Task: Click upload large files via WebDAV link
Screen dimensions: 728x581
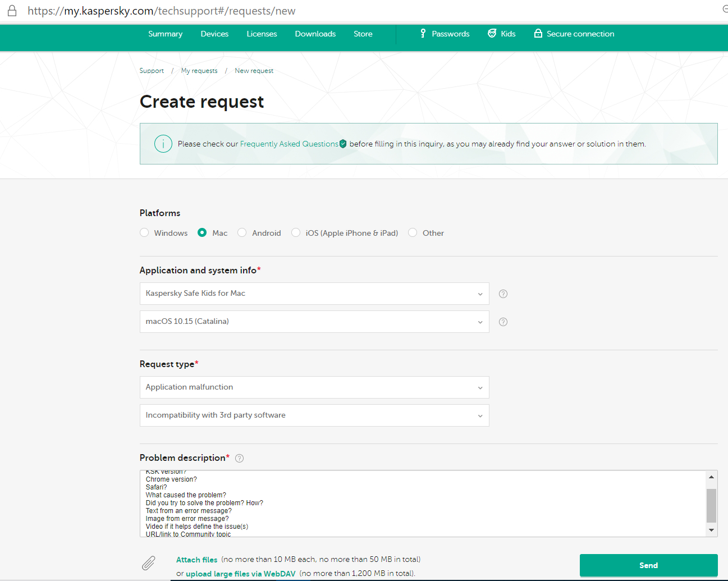Action: pos(241,574)
